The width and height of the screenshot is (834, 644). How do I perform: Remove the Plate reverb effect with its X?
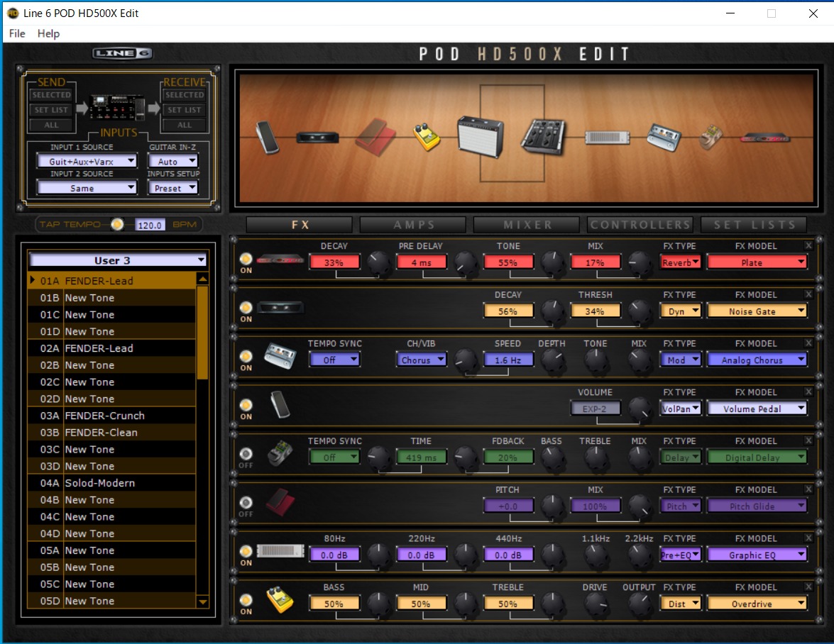pos(808,245)
